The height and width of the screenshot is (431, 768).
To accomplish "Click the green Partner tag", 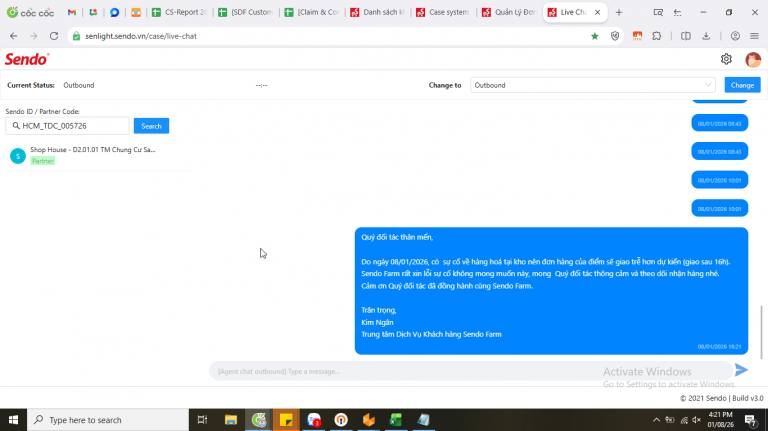I will pos(43,161).
